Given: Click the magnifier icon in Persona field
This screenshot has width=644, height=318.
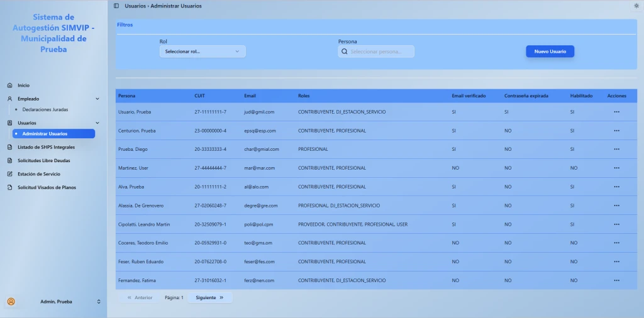Looking at the screenshot, I should 345,52.
